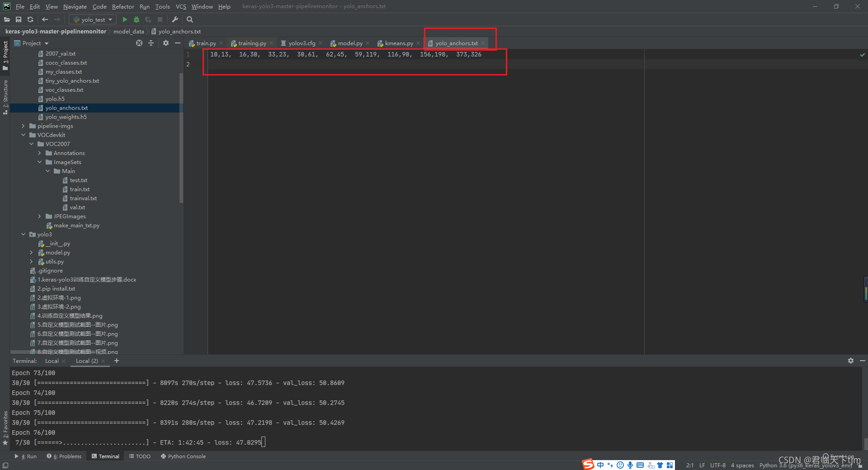Open the Run tool window button

point(26,456)
